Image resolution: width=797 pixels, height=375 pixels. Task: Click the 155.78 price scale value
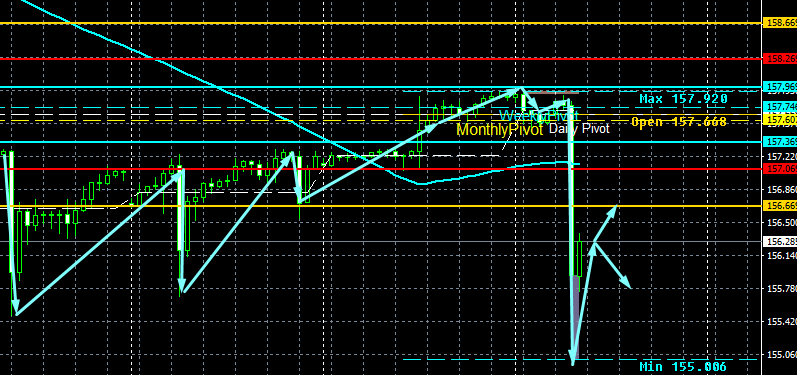coord(781,289)
